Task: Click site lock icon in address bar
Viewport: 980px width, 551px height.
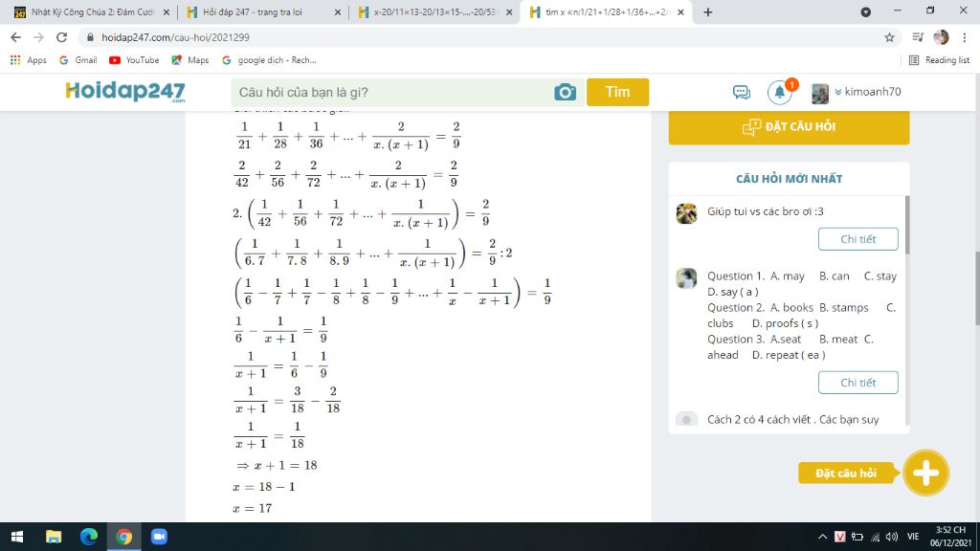Action: pyautogui.click(x=91, y=37)
